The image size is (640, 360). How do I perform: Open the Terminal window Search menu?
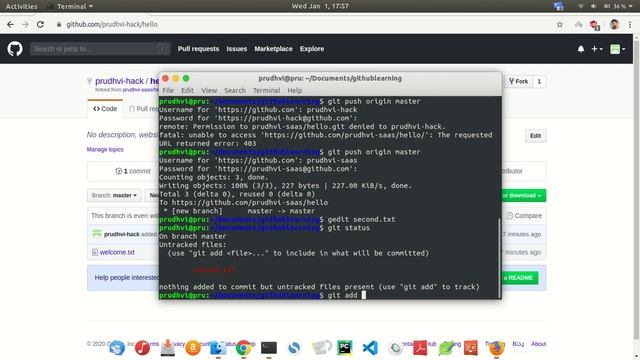click(235, 91)
